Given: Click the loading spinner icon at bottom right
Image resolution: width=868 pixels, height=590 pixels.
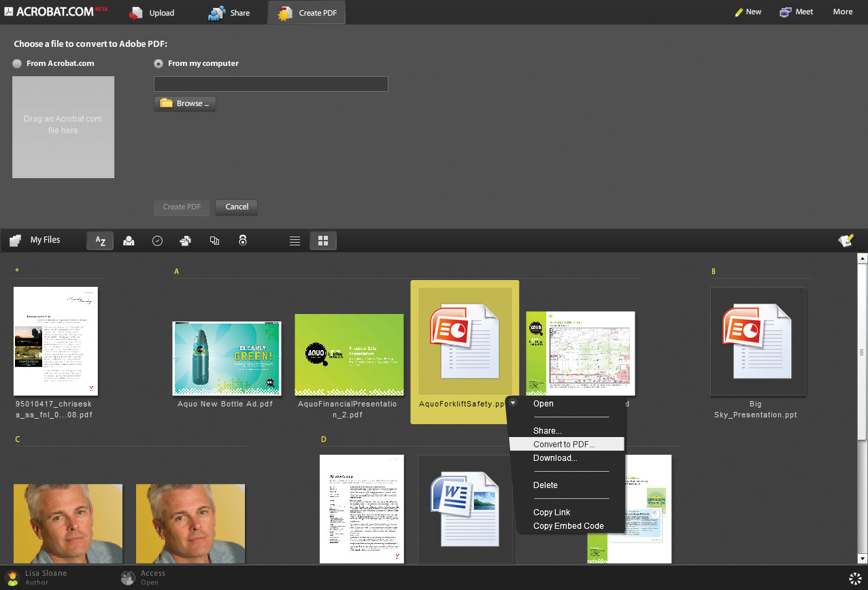Looking at the screenshot, I should (855, 578).
